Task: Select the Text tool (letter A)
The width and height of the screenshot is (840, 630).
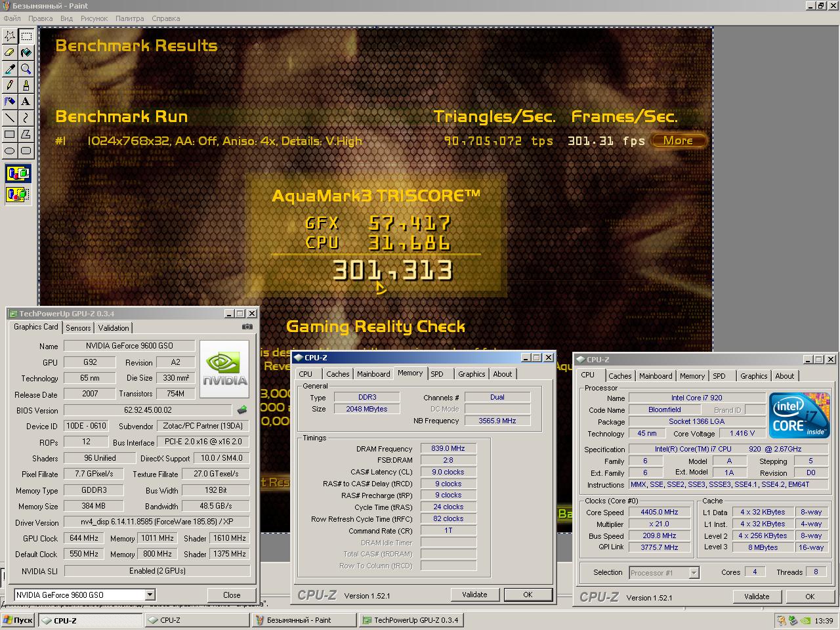Action: click(x=26, y=102)
